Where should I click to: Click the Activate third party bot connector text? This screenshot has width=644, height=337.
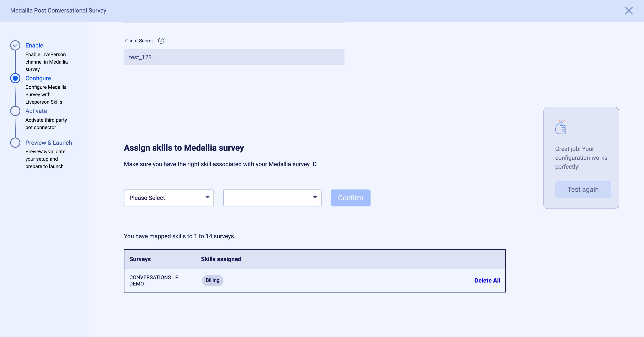(46, 124)
